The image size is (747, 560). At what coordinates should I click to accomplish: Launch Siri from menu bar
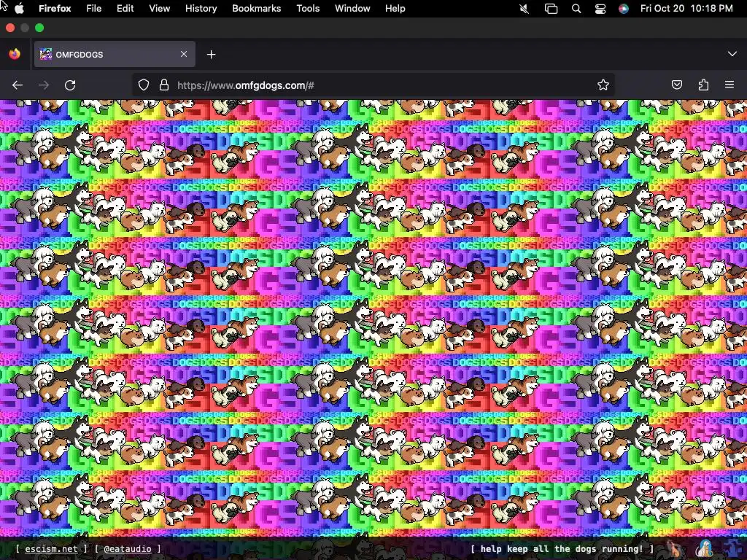click(x=623, y=9)
